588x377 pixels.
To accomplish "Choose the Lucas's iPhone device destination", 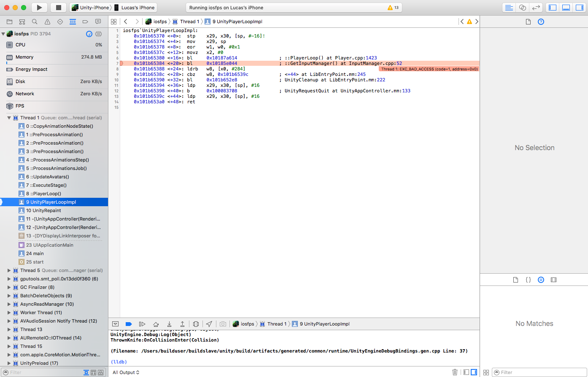I will pos(135,8).
